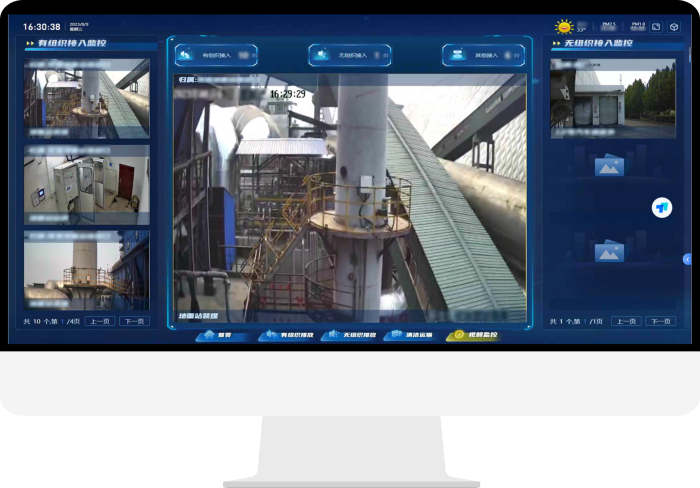Image resolution: width=700 pixels, height=488 pixels.
Task: Click the second empty image placeholder icon
Action: pos(609,252)
